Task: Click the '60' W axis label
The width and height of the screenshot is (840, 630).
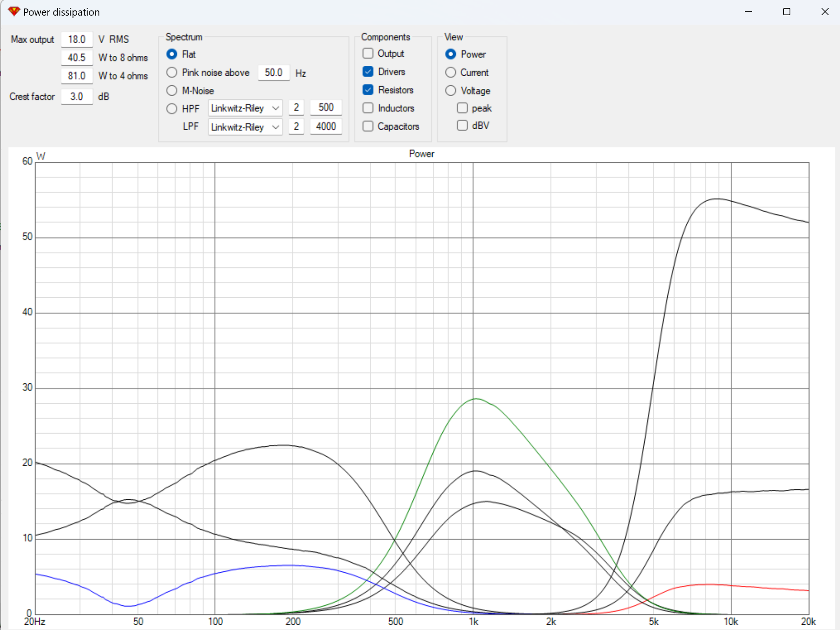Action: pos(27,161)
